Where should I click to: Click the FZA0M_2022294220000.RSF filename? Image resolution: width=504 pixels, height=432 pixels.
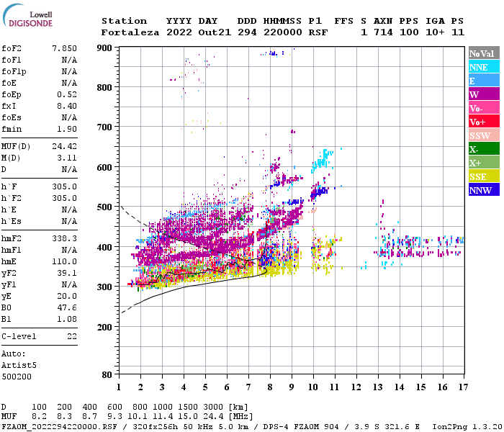pyautogui.click(x=60, y=427)
